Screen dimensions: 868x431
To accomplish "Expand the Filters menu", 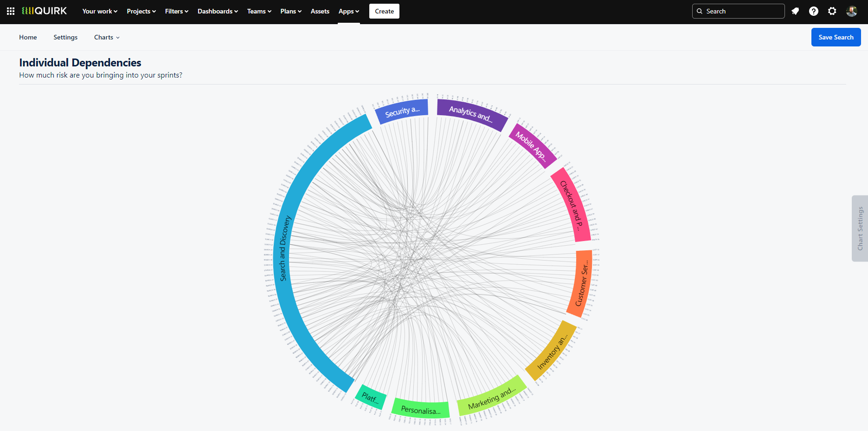I will point(176,11).
